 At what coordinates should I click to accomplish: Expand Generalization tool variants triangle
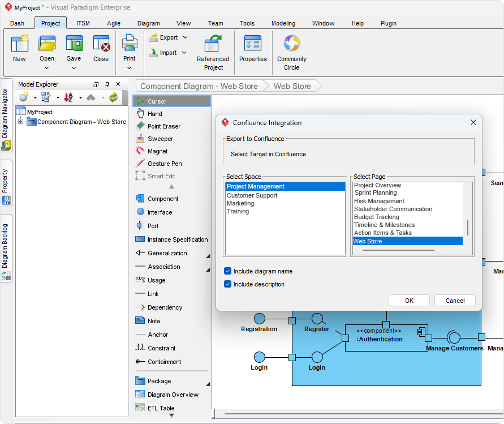pyautogui.click(x=208, y=256)
